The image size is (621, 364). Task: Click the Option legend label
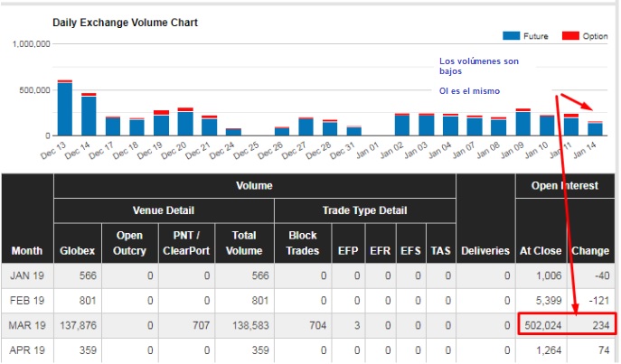click(x=595, y=36)
